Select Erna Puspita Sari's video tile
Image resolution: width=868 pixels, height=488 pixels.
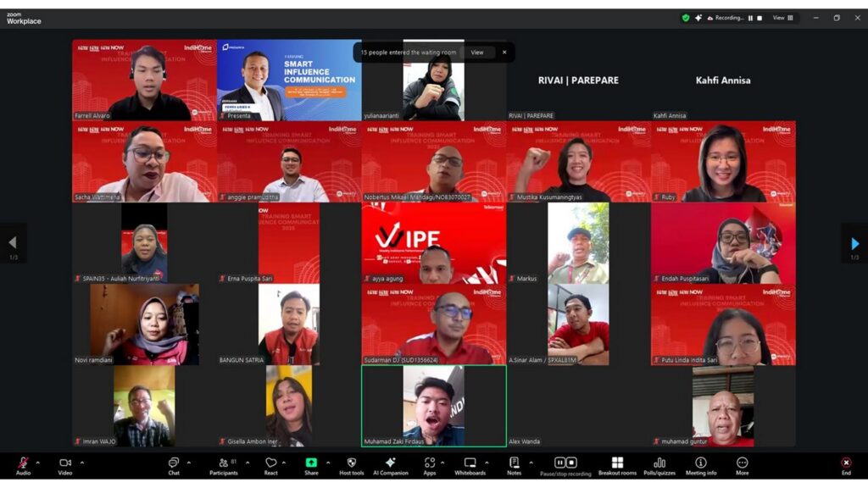pos(290,243)
